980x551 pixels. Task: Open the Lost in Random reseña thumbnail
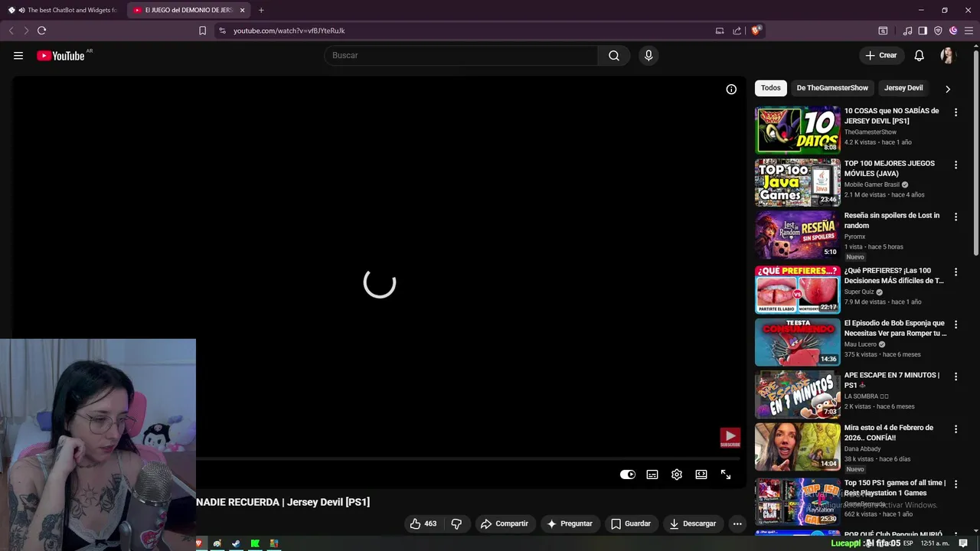point(797,235)
